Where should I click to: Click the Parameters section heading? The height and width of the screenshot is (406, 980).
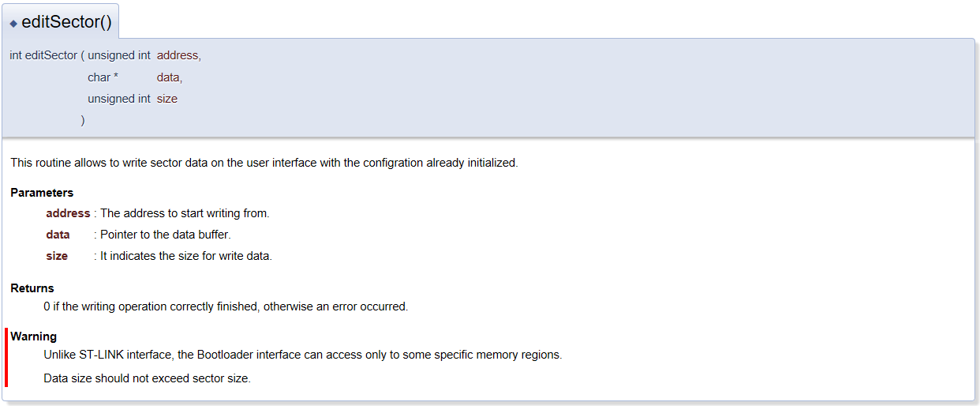(42, 193)
